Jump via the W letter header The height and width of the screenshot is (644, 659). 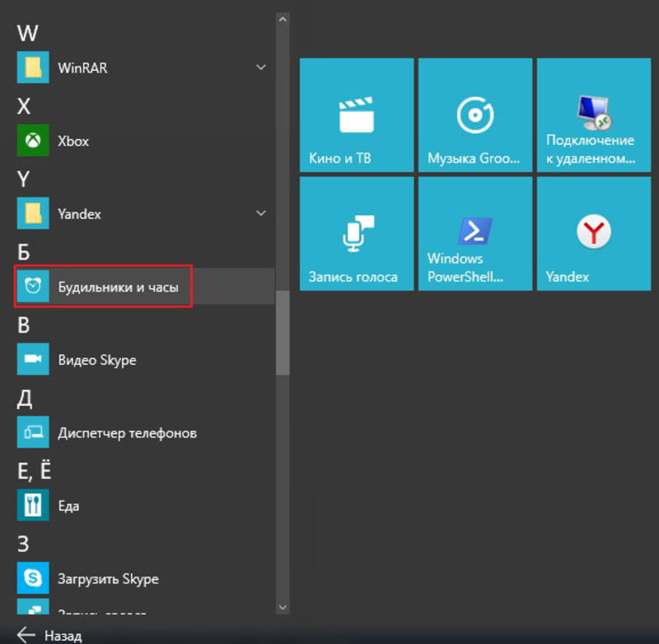[x=28, y=33]
